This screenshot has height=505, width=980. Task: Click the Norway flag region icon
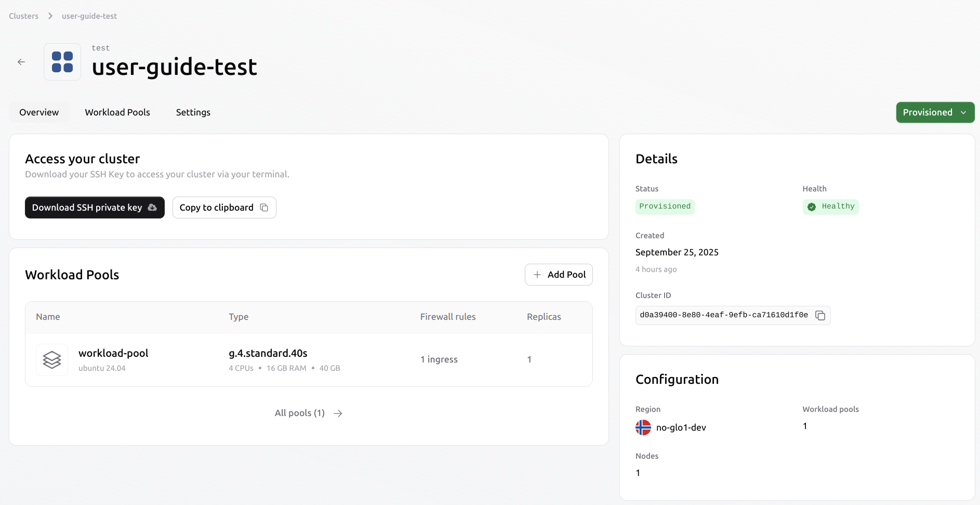coord(643,427)
